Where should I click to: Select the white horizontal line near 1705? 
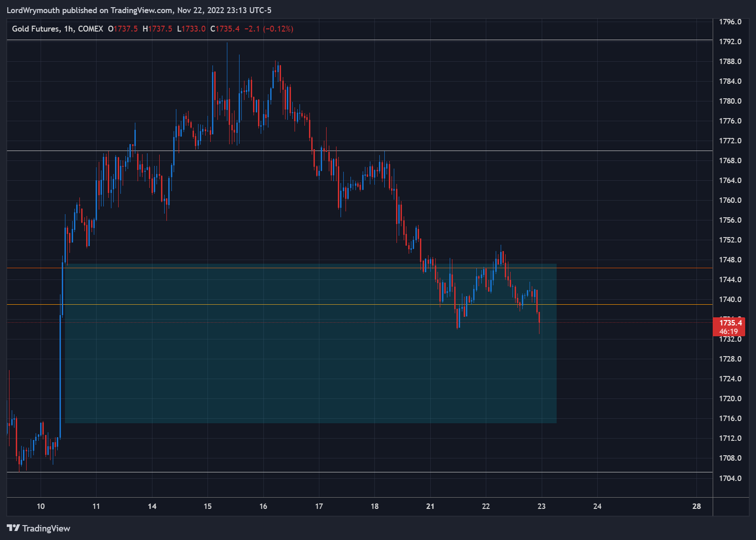pos(360,472)
